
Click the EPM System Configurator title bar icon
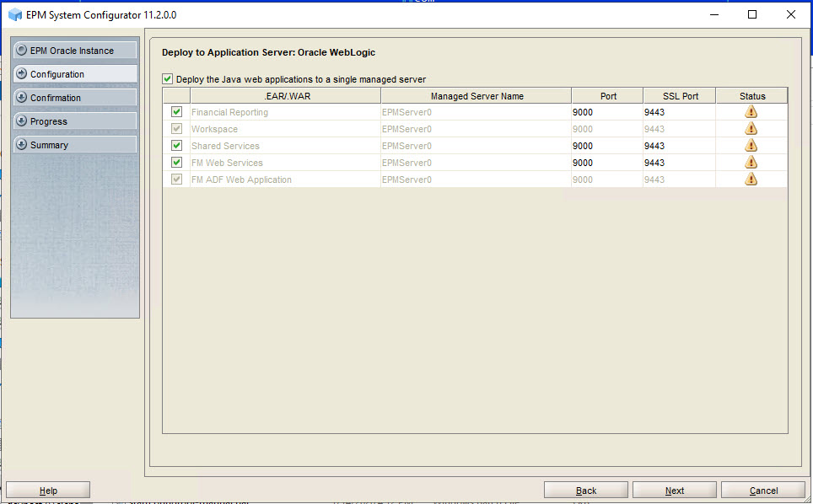[x=15, y=15]
